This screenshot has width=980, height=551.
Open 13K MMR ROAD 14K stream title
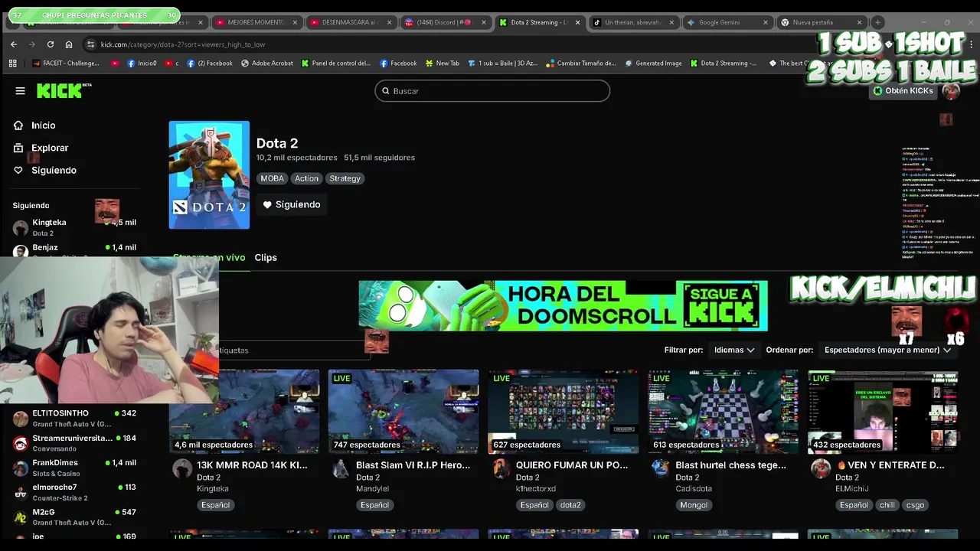coord(252,465)
